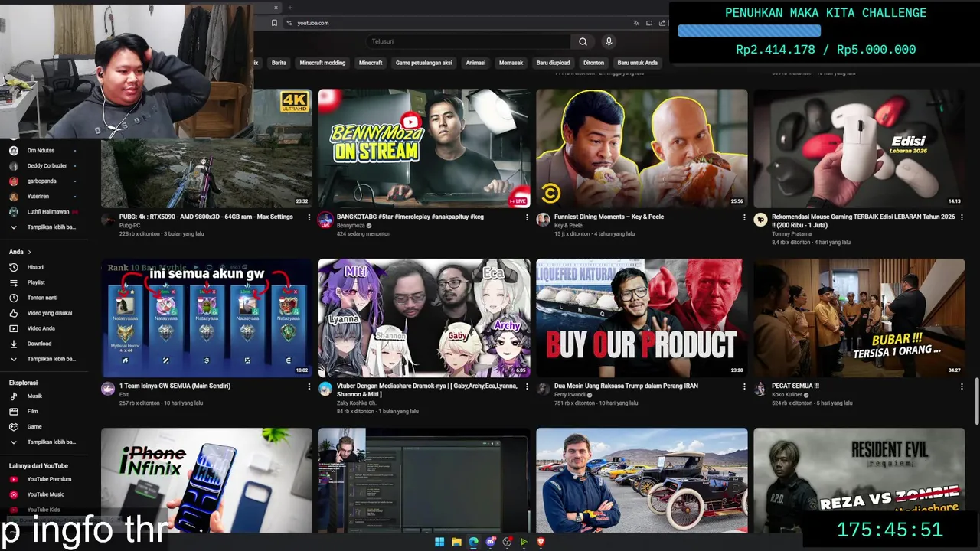Play the iPhone Infinix thumbnail

tap(207, 480)
